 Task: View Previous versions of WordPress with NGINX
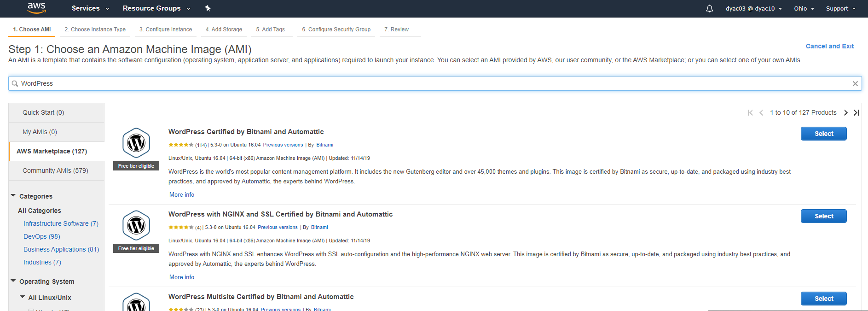coord(278,227)
